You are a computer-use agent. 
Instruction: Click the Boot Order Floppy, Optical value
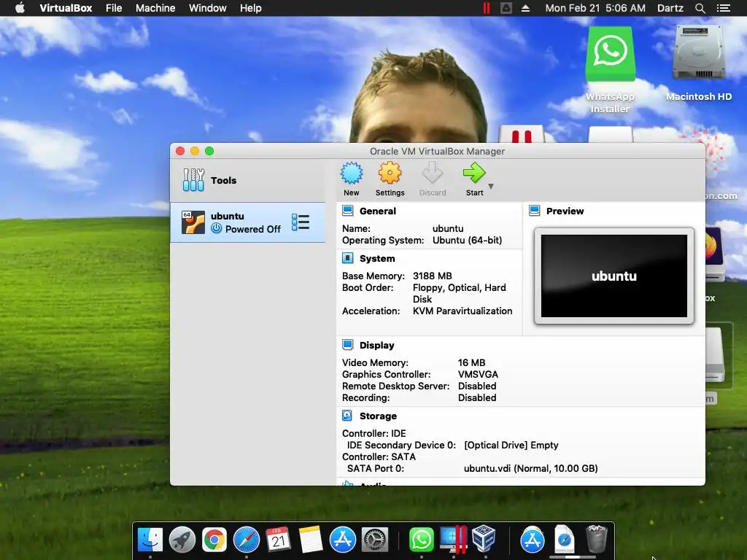[x=460, y=293]
